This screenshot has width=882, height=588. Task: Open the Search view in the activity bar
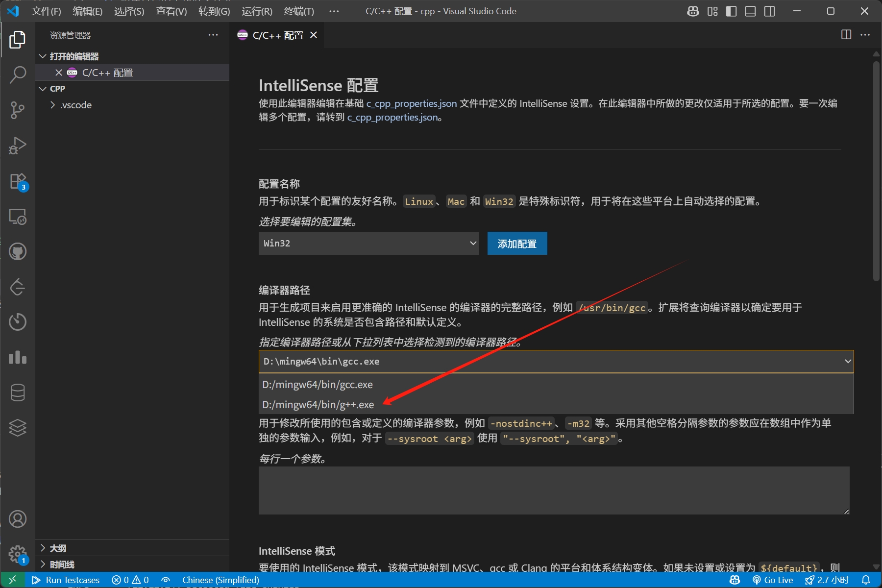pos(18,74)
